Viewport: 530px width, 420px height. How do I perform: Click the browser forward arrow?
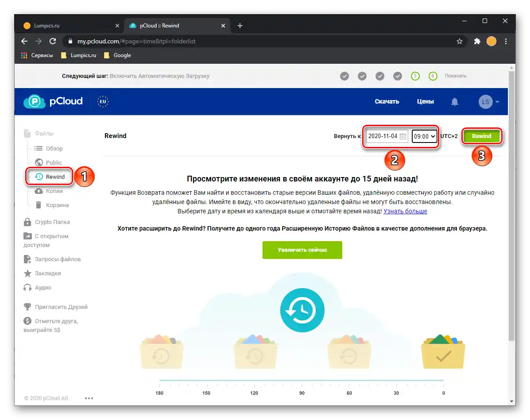(38, 41)
